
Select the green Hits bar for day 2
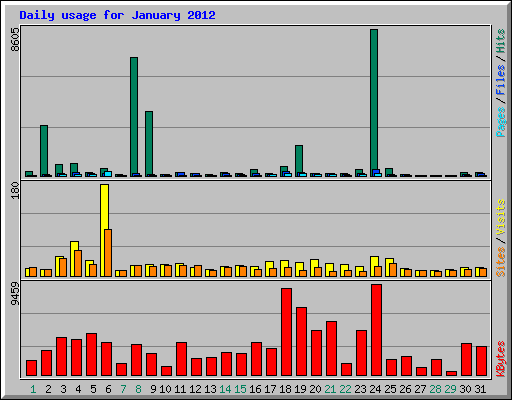click(44, 150)
